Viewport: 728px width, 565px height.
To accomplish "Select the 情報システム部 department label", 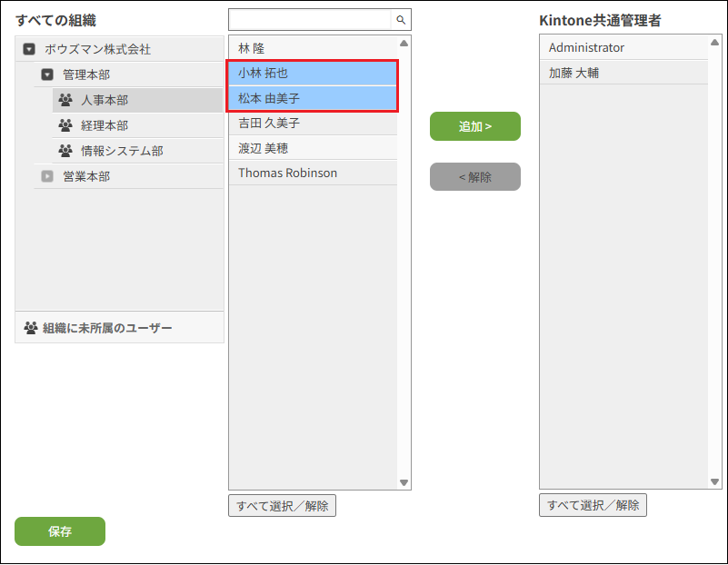I will pyautogui.click(x=122, y=151).
